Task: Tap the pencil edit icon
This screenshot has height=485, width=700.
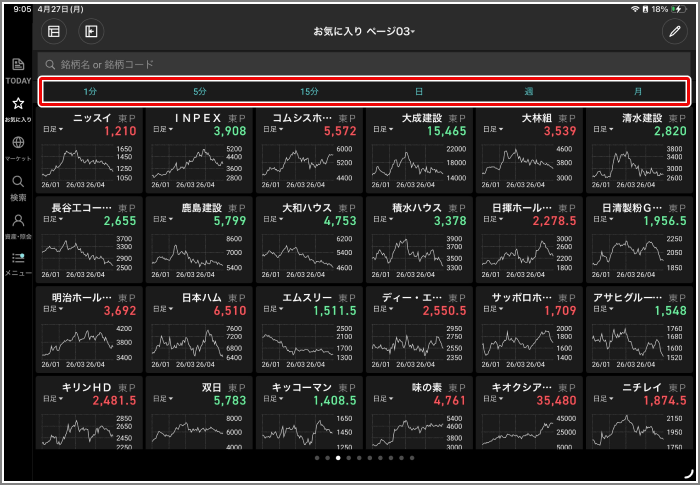Action: 672,32
